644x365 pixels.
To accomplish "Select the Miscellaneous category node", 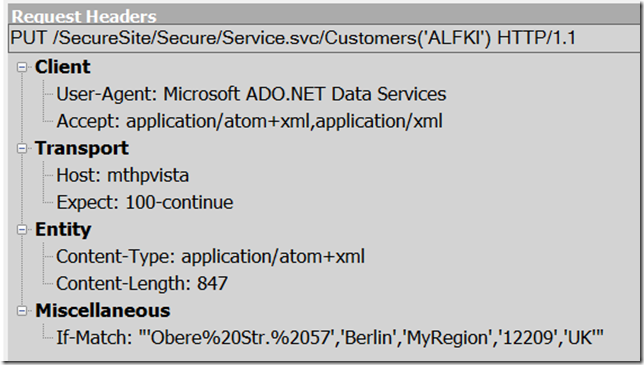I will (x=103, y=311).
